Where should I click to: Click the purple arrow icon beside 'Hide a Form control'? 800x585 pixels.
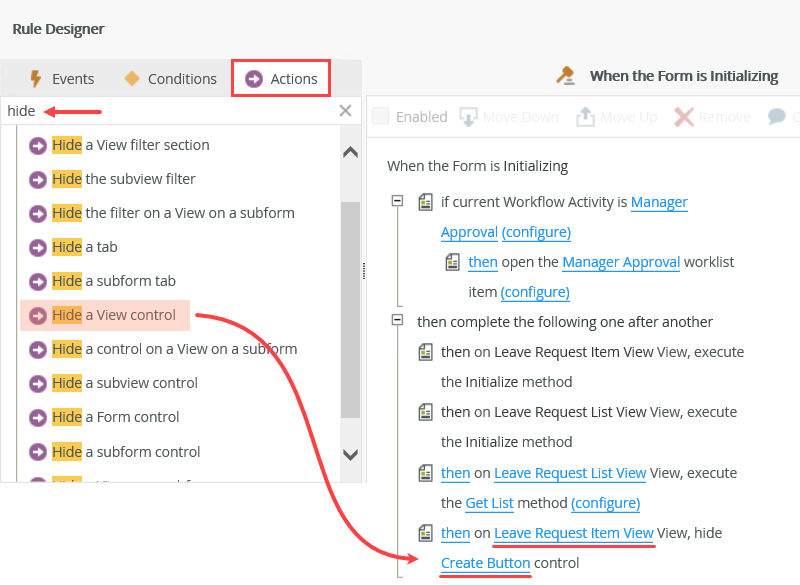pyautogui.click(x=40, y=417)
